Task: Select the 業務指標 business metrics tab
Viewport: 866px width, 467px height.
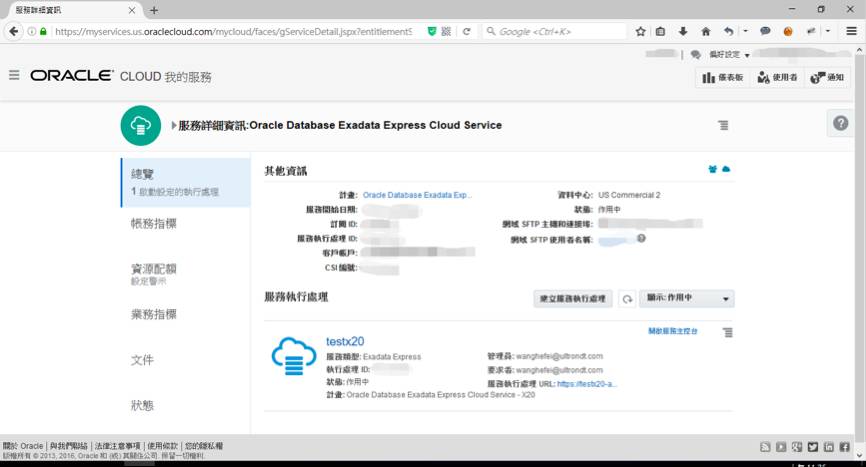Action: [154, 314]
